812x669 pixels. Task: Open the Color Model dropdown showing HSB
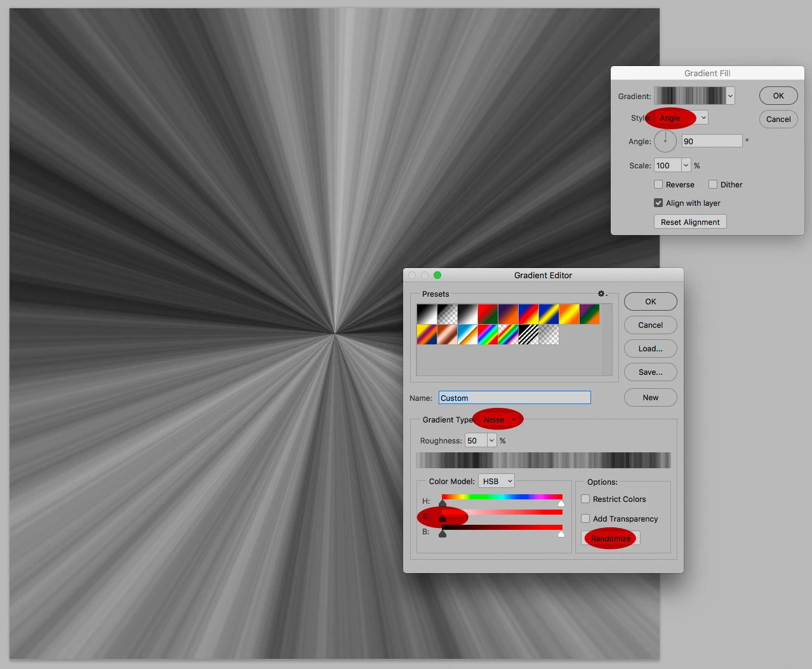click(496, 481)
